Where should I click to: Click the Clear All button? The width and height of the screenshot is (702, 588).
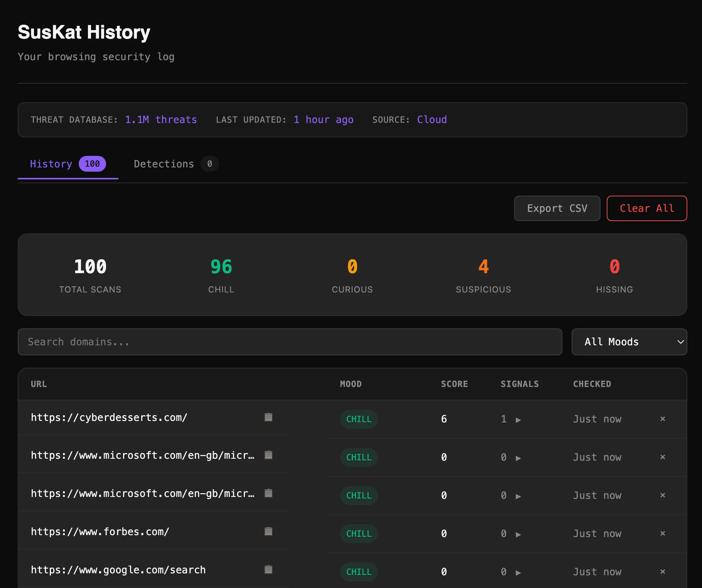[646, 208]
